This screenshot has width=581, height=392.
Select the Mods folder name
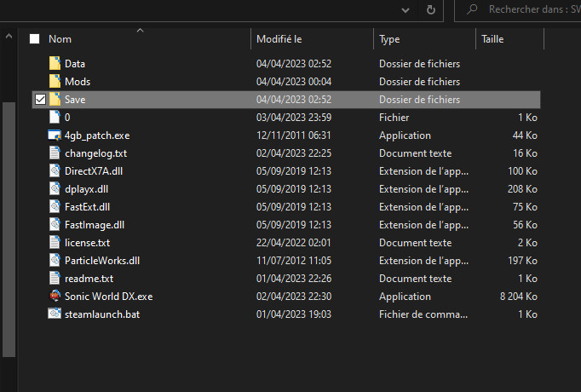[78, 82]
